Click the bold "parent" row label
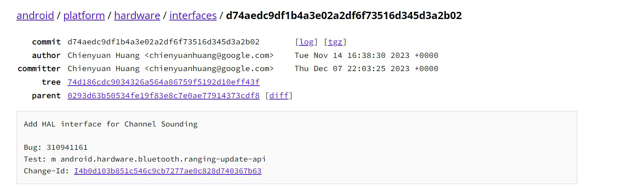Image resolution: width=644 pixels, height=191 pixels. 46,96
